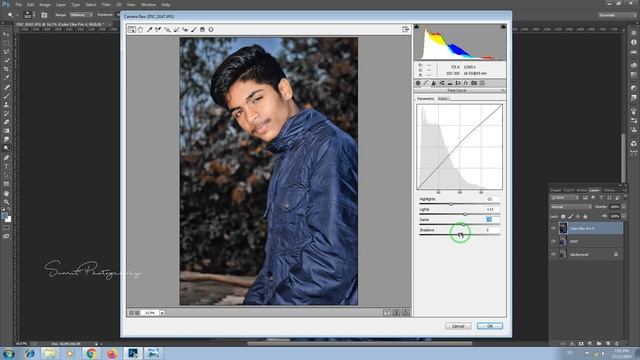Select the Move tool in Photoshop toolbar
The height and width of the screenshot is (360, 640).
(x=6, y=34)
